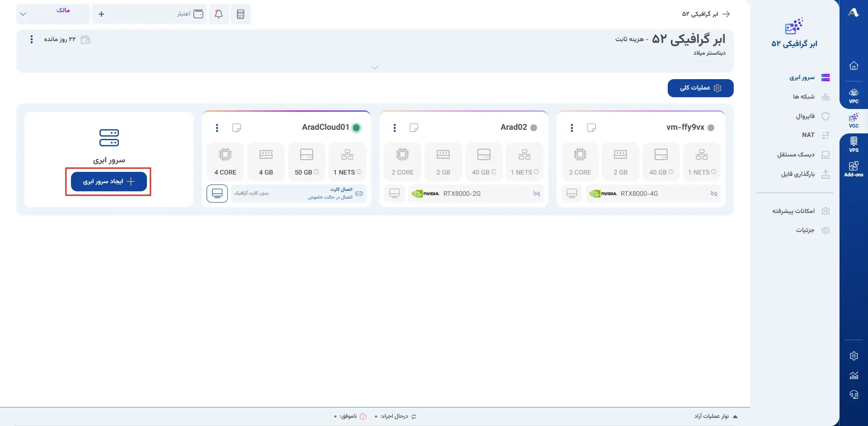Viewport: 868px width, 426px height.
Task: Click the unlink icon next to RTX8000-4G
Action: [x=714, y=194]
